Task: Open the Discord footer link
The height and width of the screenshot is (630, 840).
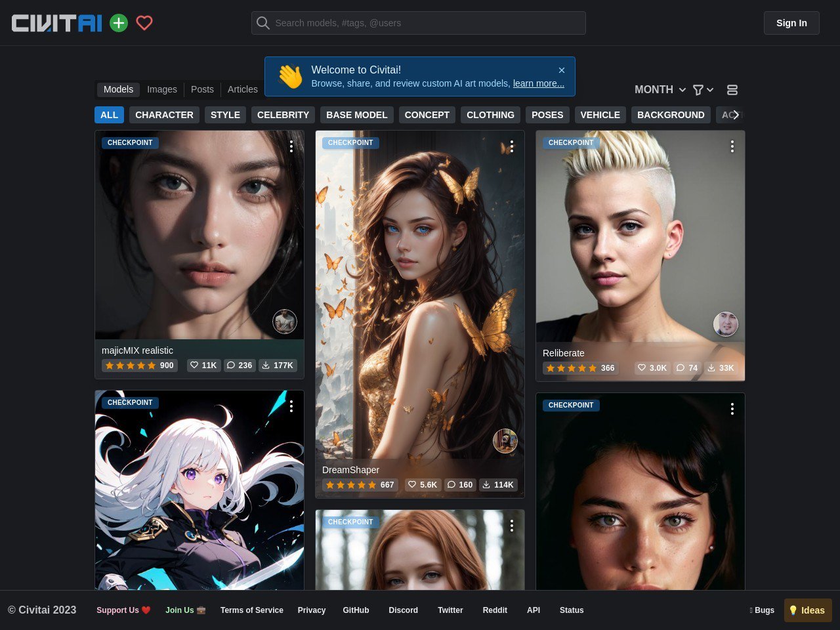Action: point(403,610)
